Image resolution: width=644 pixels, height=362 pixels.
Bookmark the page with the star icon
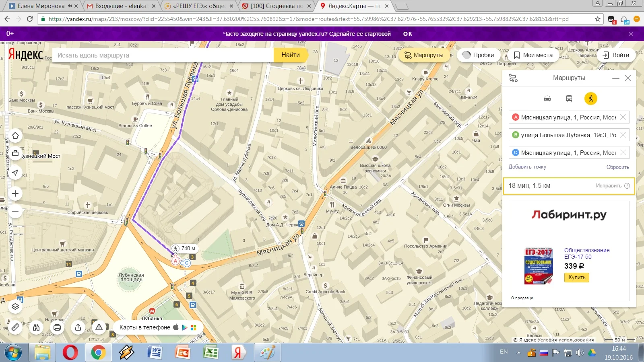(x=598, y=19)
